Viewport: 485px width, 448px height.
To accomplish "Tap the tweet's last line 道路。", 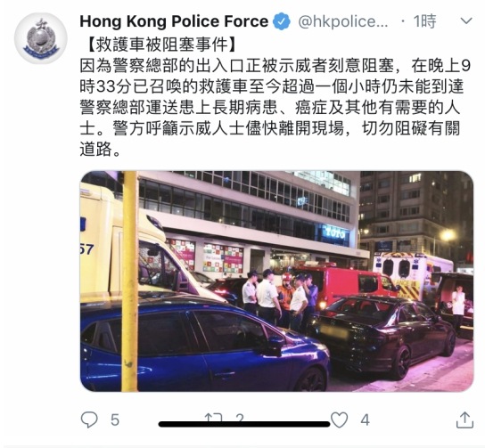I will (100, 149).
